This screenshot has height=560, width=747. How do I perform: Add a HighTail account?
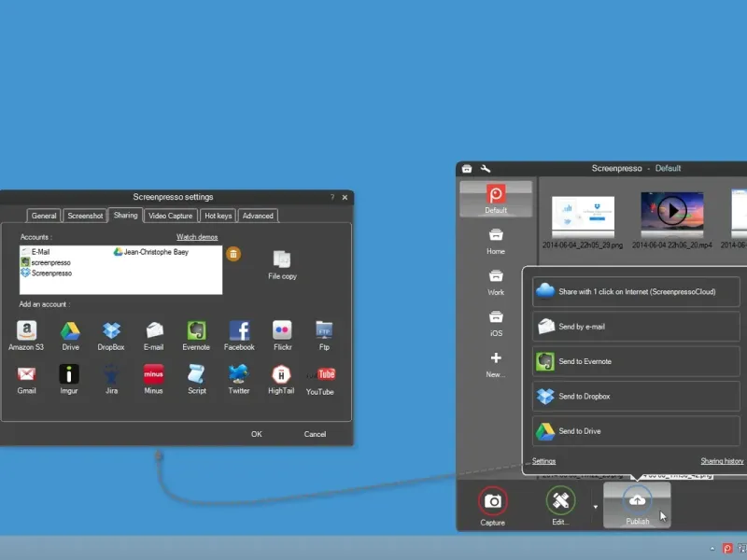pos(281,380)
